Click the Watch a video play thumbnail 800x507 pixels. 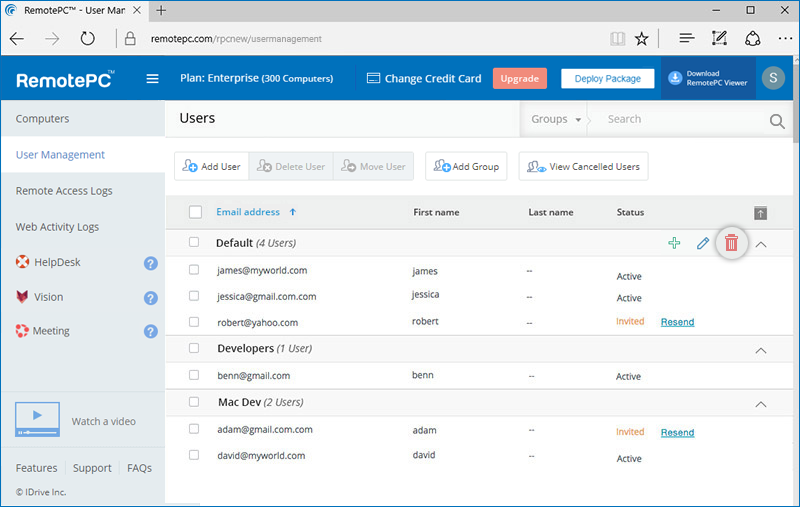(37, 419)
